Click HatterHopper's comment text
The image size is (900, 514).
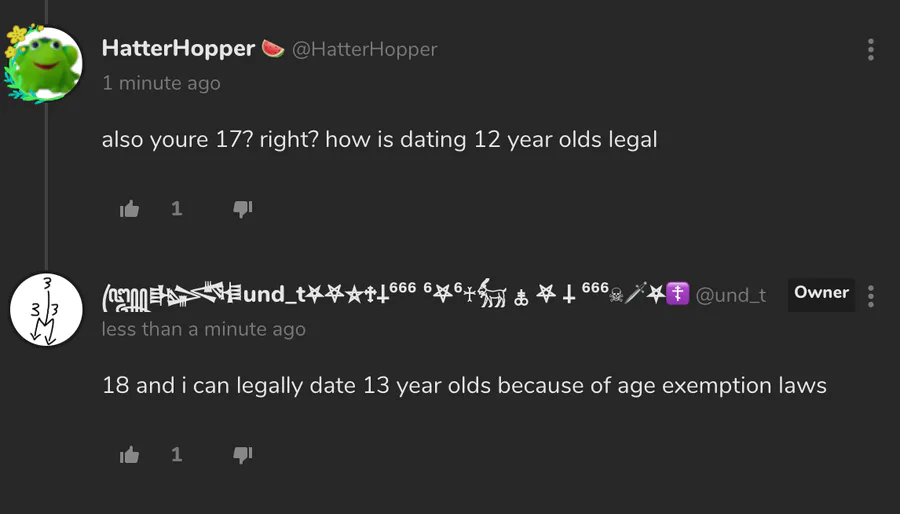[x=379, y=139]
